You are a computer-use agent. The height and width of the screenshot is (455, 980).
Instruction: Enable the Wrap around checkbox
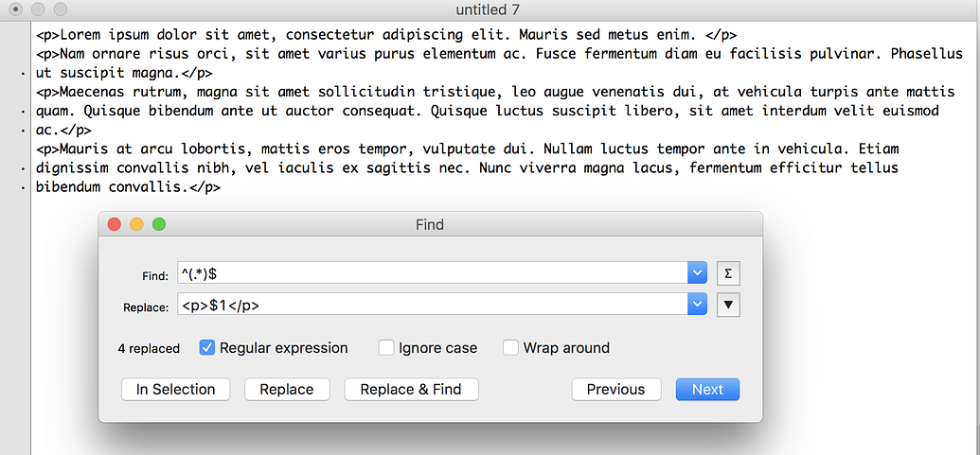[x=511, y=348]
